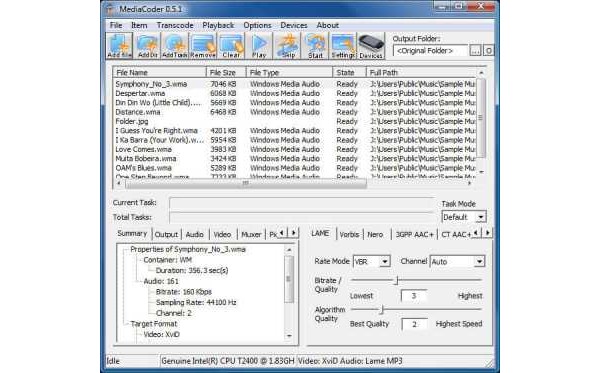Screen dimensions: 600x373
Task: Open the Devices menu
Action: [294, 25]
